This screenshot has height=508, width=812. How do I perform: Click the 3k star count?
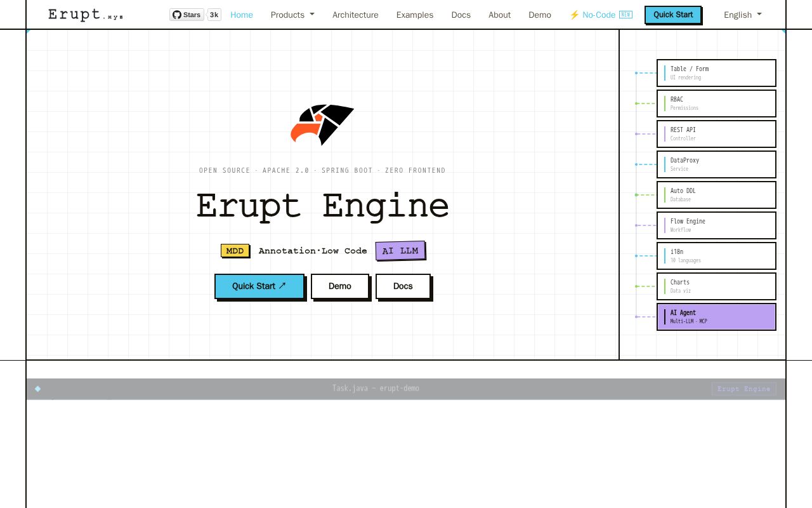click(x=214, y=15)
